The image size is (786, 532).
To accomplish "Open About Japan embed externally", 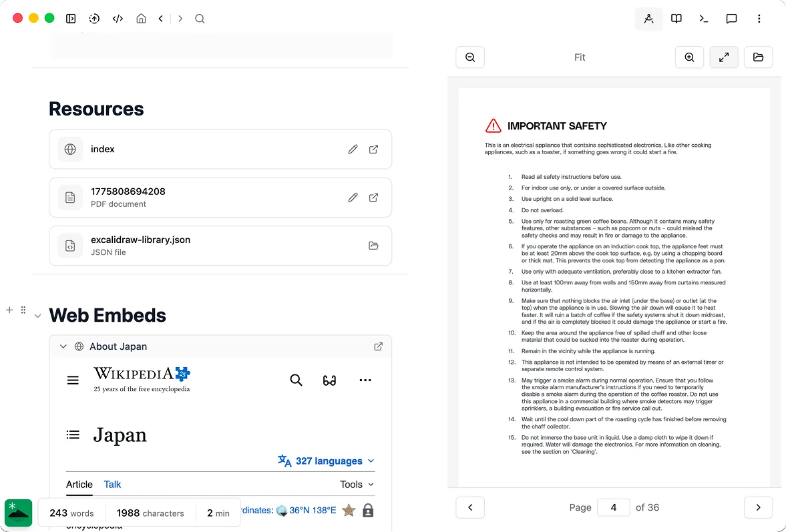I will [x=379, y=346].
